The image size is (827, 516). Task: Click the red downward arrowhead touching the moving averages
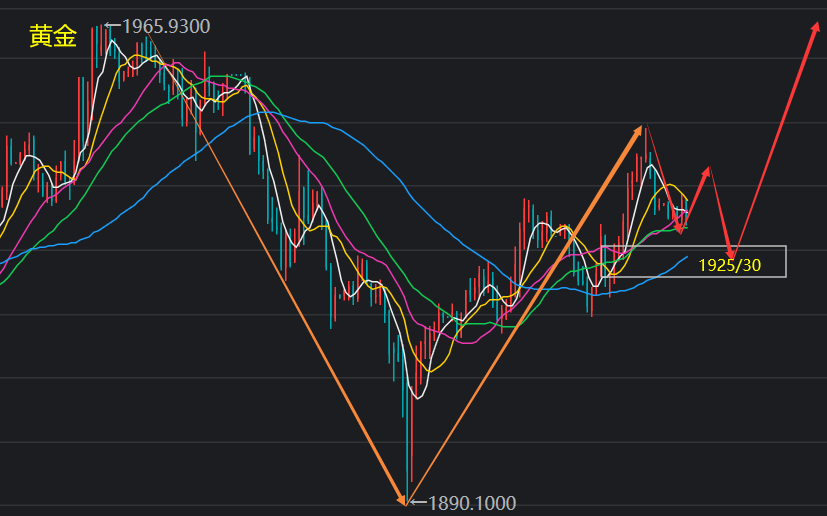click(x=680, y=229)
